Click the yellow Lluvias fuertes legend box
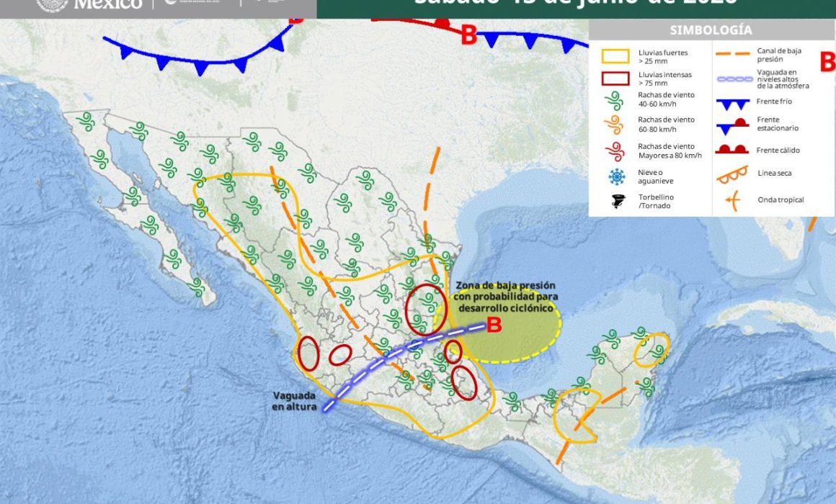 (x=615, y=56)
